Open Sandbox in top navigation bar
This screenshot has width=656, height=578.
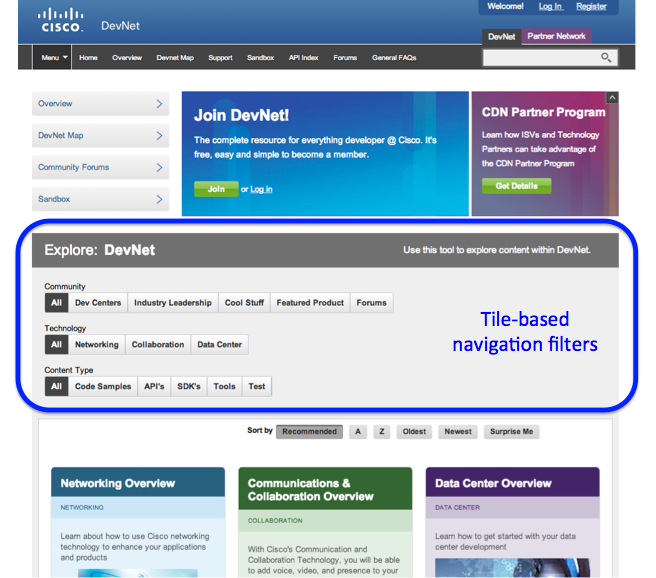click(260, 58)
